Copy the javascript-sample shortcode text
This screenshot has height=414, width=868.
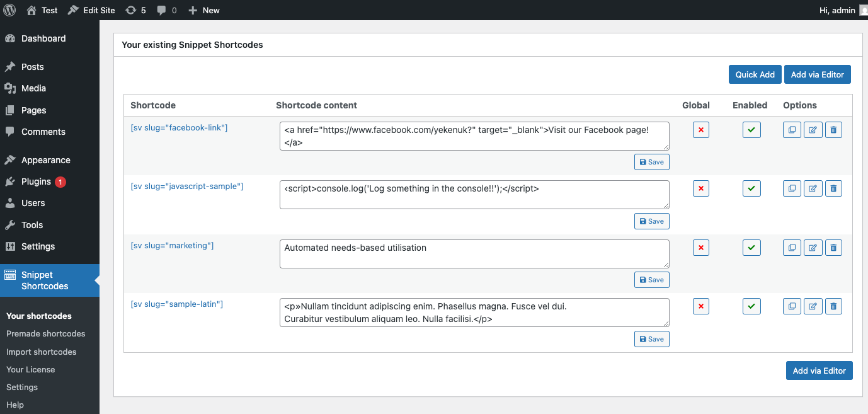coord(186,187)
